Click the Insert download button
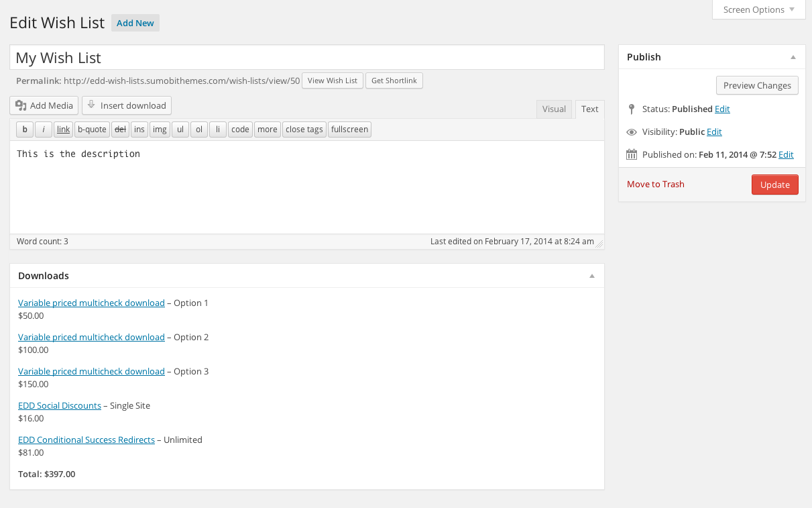812x508 pixels. click(x=127, y=105)
